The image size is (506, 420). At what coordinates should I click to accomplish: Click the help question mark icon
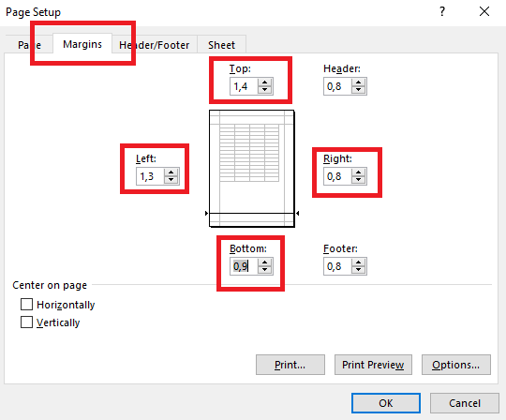pyautogui.click(x=442, y=11)
